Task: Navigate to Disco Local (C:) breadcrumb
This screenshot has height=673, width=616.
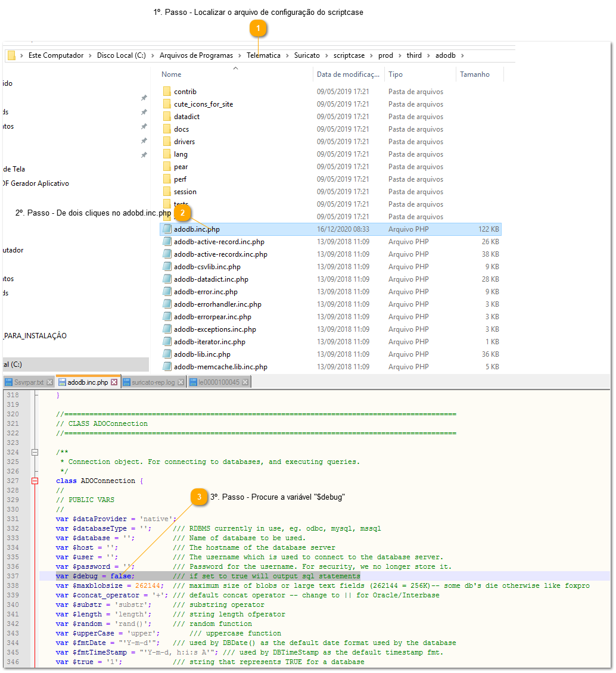Action: tap(121, 55)
